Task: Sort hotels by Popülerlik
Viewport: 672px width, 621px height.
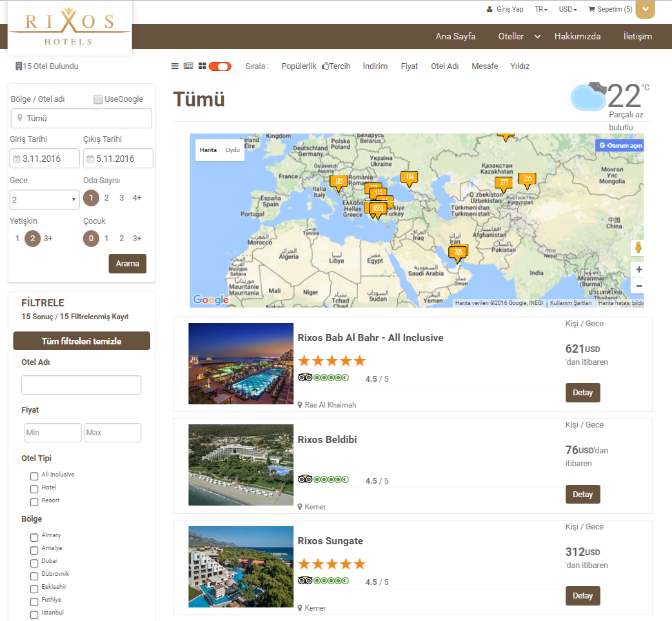Action: [299, 66]
